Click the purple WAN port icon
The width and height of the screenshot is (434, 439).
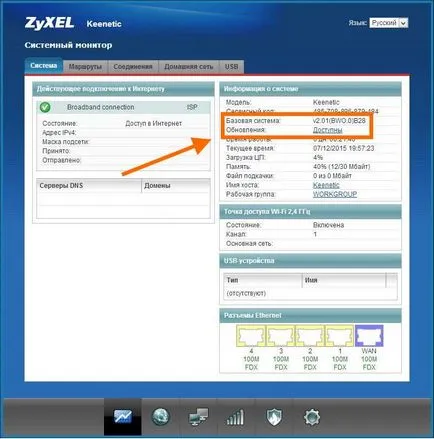[x=369, y=336]
